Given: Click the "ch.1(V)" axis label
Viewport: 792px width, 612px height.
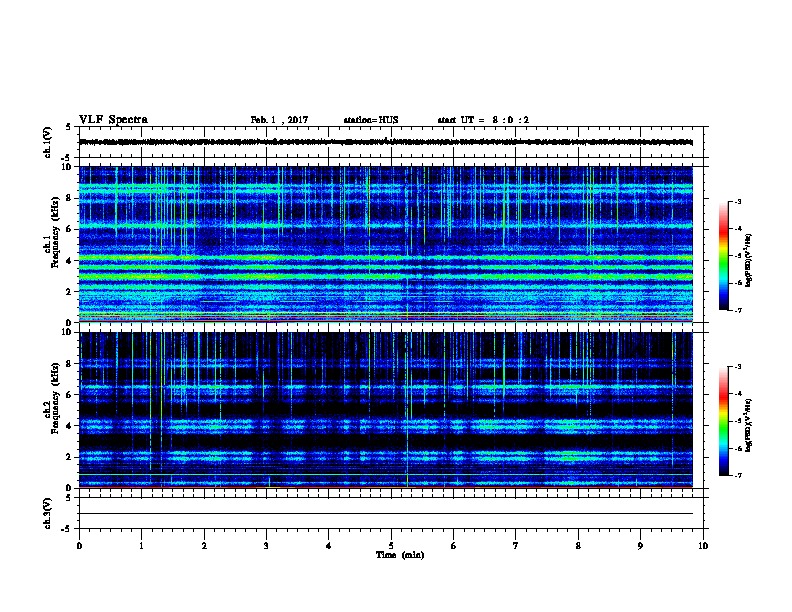Looking at the screenshot, I should pos(48,142).
